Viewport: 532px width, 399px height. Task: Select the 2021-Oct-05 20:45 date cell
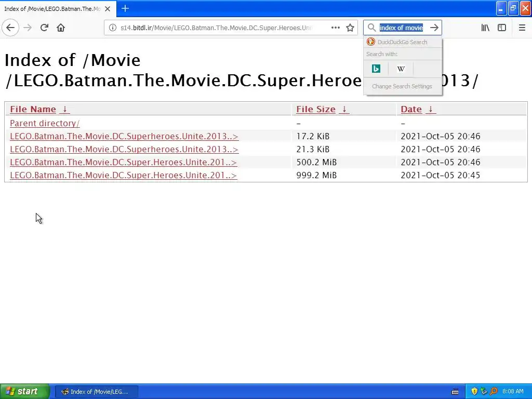tap(461, 176)
